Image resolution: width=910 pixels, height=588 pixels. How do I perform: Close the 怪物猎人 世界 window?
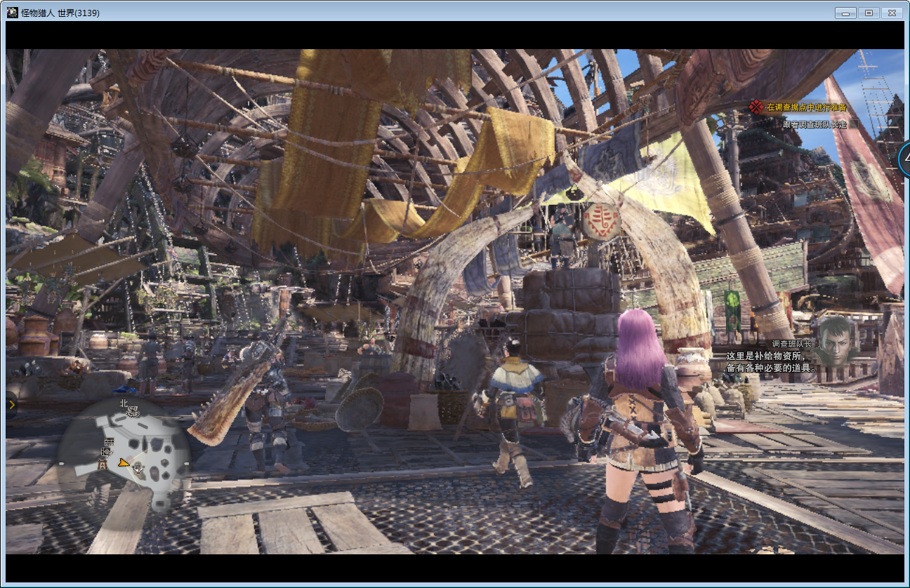[x=892, y=13]
